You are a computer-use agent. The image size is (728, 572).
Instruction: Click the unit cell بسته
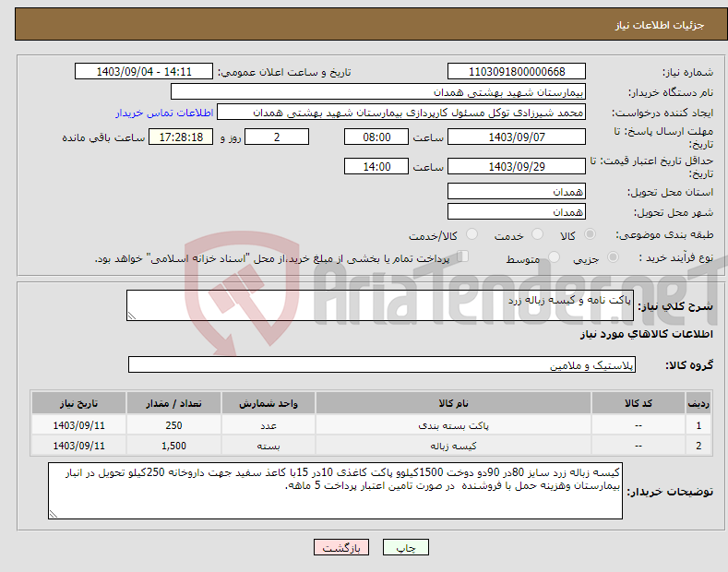point(269,446)
